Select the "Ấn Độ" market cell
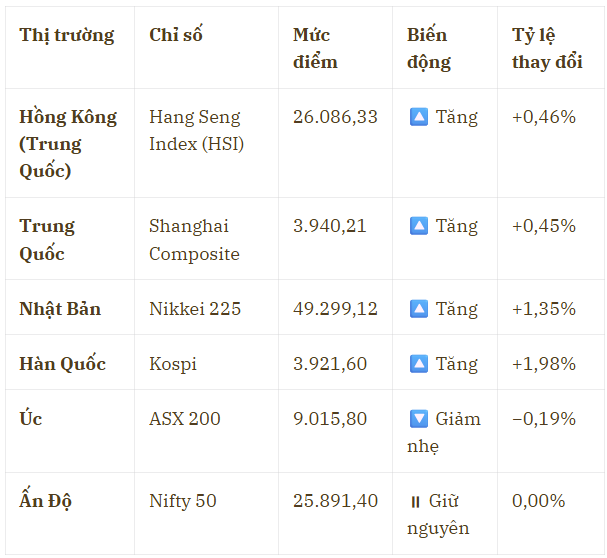This screenshot has width=607, height=558. point(46,501)
